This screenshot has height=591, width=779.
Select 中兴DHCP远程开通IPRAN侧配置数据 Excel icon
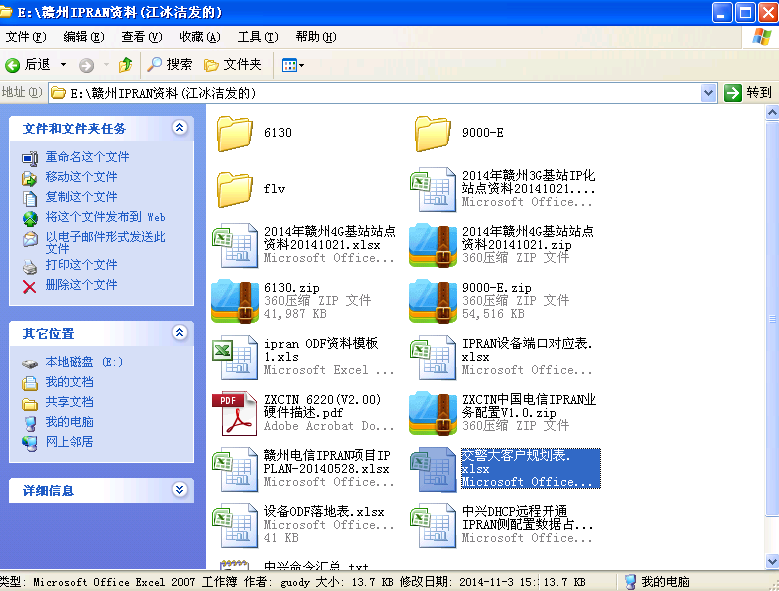(x=433, y=526)
